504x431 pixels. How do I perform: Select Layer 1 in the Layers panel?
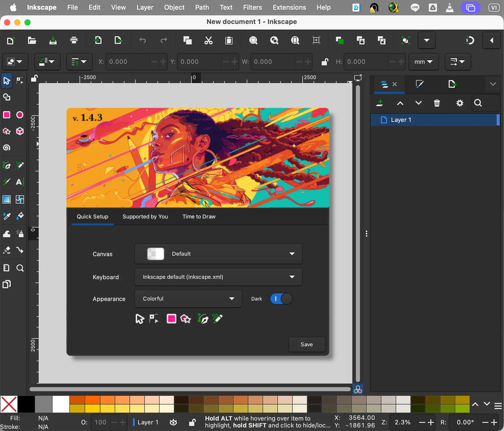(435, 120)
